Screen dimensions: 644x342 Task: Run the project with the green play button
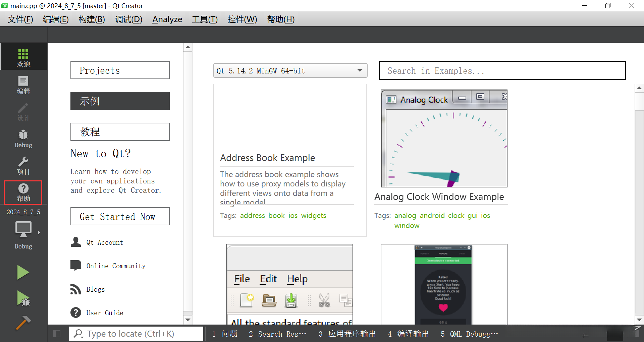coord(23,272)
